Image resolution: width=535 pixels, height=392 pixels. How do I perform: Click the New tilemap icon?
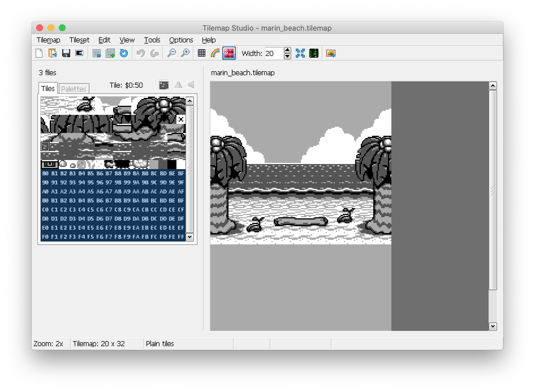click(39, 53)
